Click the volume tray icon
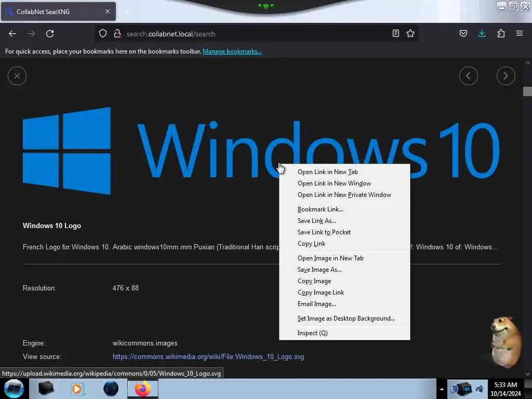 point(480,389)
